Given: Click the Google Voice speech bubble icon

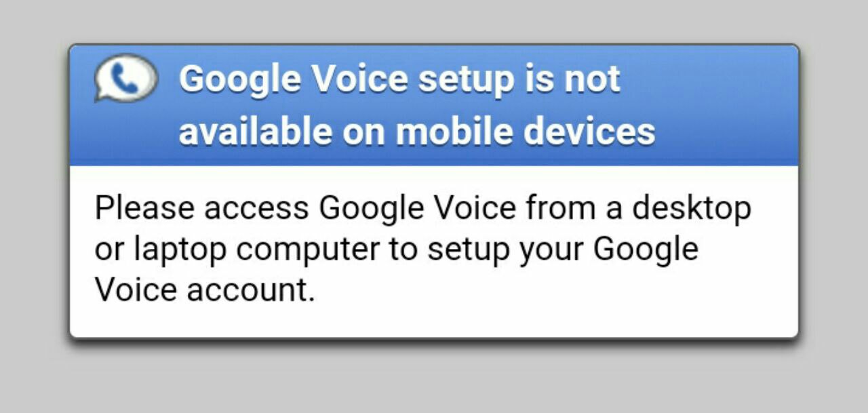Looking at the screenshot, I should (x=126, y=78).
